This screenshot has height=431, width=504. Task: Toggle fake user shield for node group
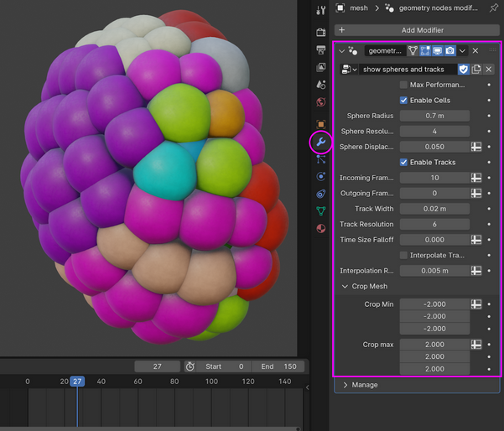(463, 69)
